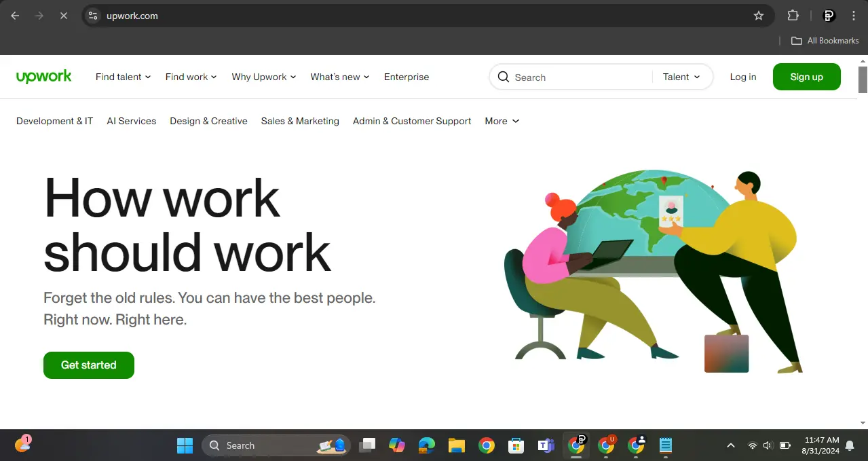868x461 pixels.
Task: Open File Explorer from the taskbar
Action: pos(456,445)
